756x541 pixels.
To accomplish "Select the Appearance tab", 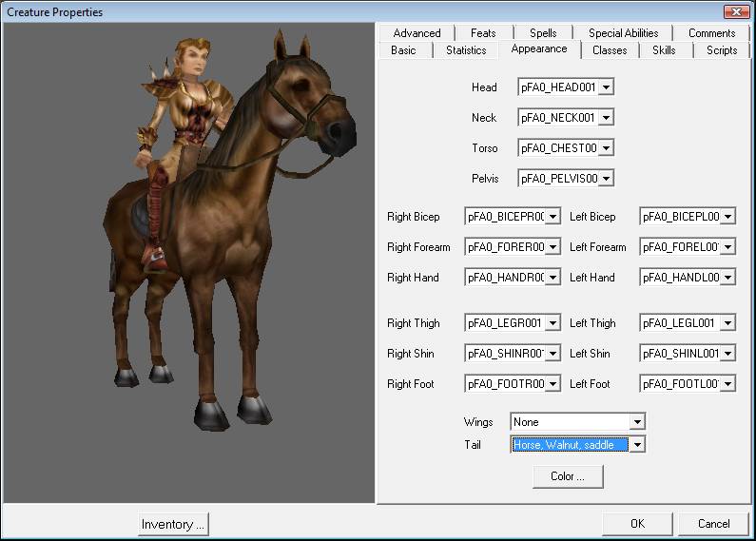I will 539,48.
